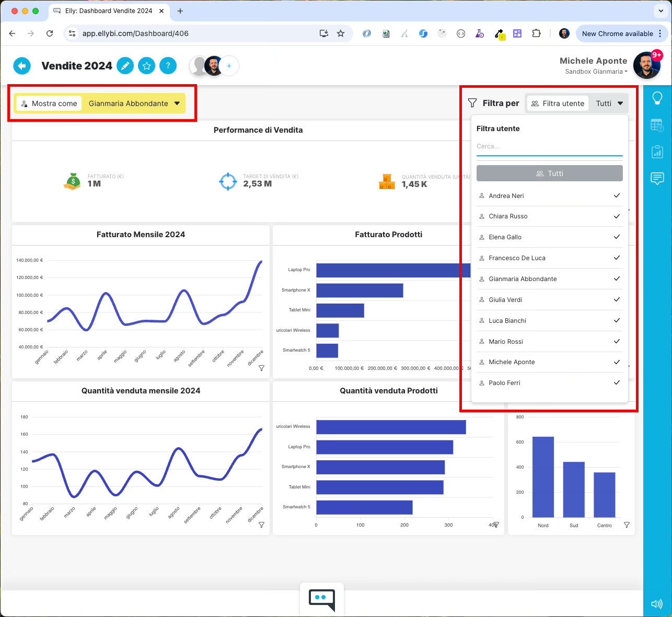The width and height of the screenshot is (672, 617).
Task: Click the Smartphone X bar in Fatturato Prodotti
Action: 360,290
